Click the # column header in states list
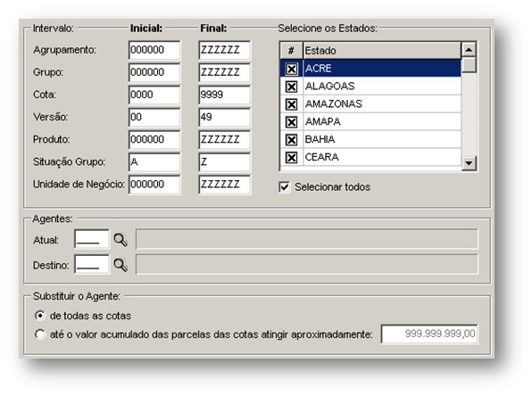The height and width of the screenshot is (396, 532). click(291, 51)
